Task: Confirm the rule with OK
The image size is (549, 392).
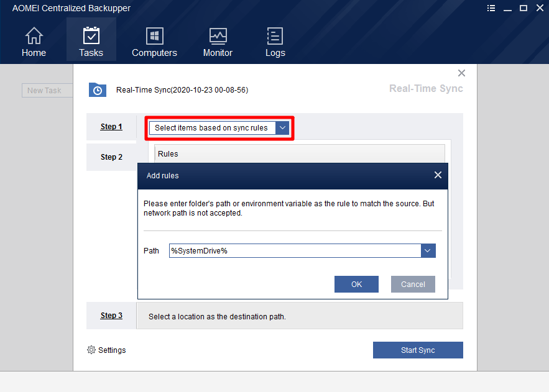Action: click(356, 284)
